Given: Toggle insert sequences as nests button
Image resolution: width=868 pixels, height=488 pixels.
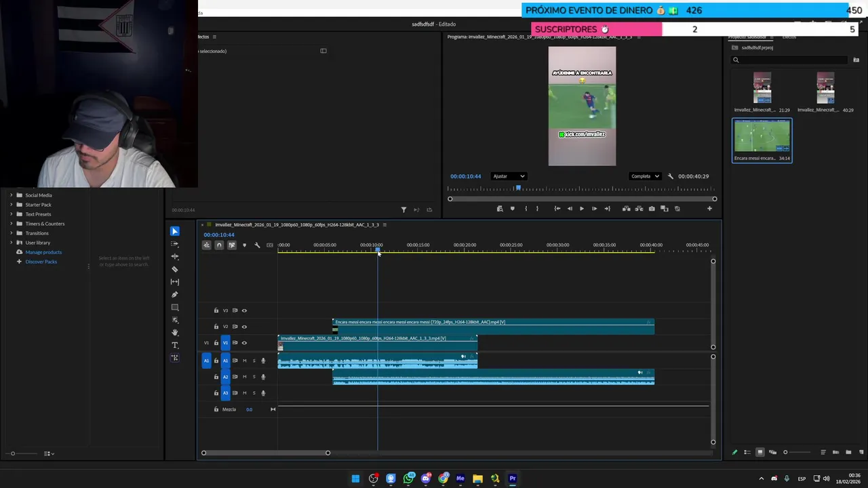Looking at the screenshot, I should (x=207, y=245).
